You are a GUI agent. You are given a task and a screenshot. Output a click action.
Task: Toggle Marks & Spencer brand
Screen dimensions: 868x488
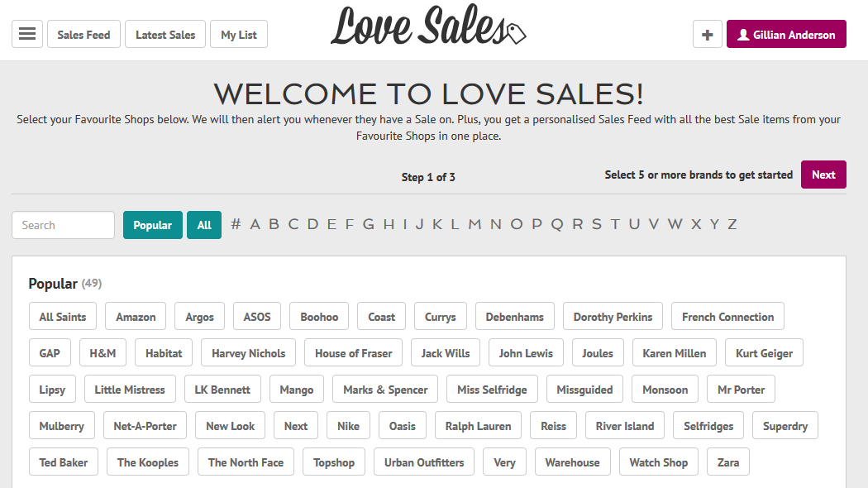385,390
